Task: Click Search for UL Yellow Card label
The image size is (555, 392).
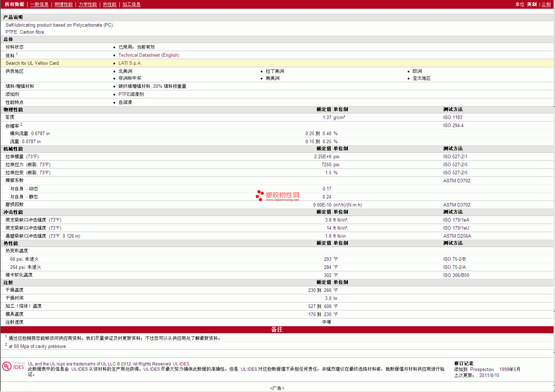Action: [x=32, y=63]
